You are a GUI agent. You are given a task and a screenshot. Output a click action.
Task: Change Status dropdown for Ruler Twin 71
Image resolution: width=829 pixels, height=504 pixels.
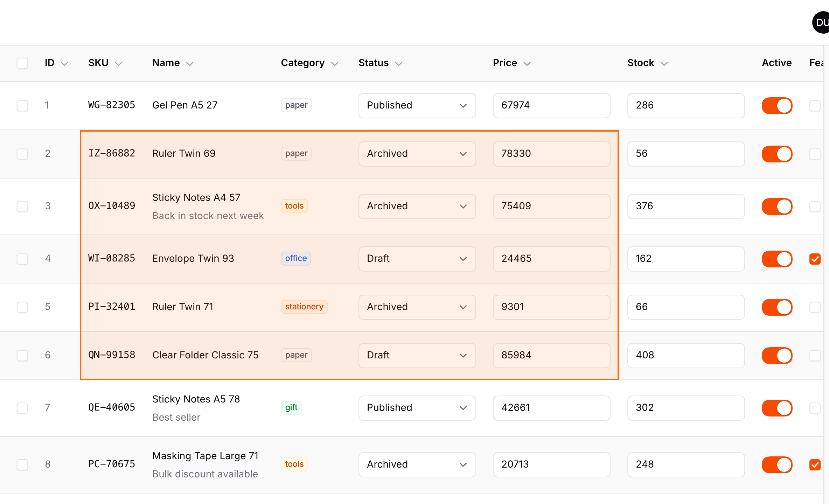tap(417, 307)
